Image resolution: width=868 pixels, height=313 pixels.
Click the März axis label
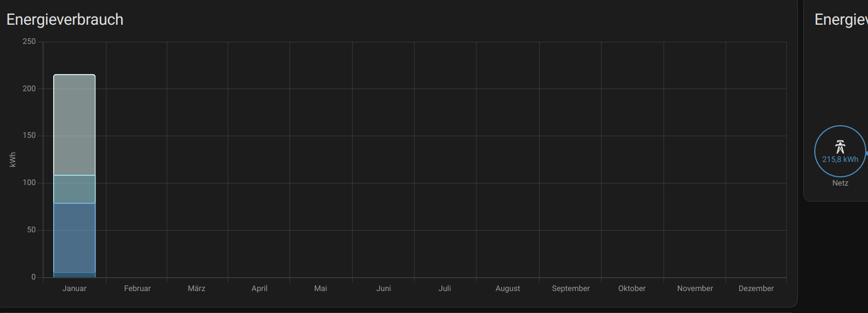pos(196,288)
